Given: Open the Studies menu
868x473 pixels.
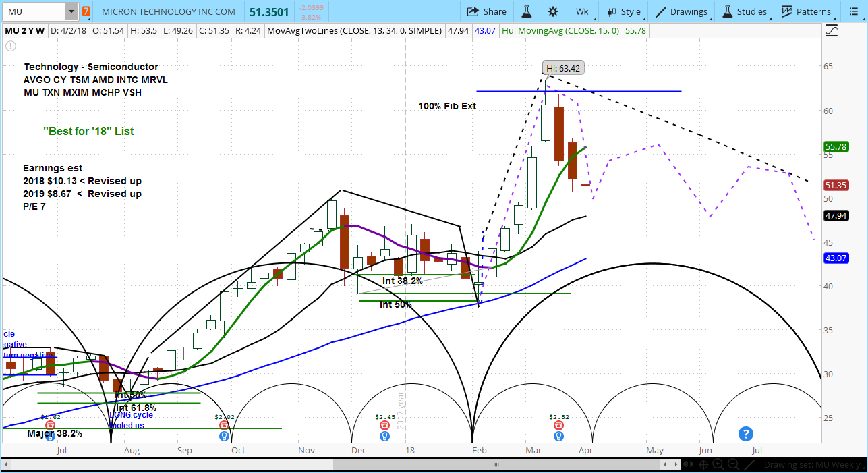Looking at the screenshot, I should (x=745, y=11).
